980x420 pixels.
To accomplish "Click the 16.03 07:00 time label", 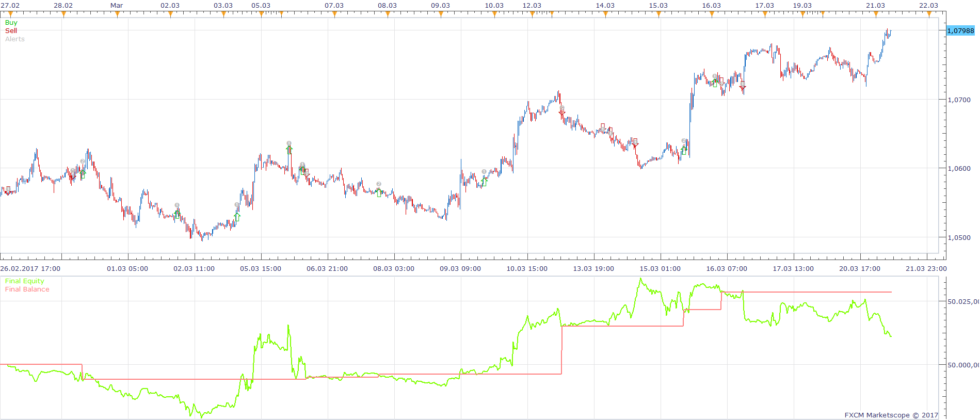I will pyautogui.click(x=727, y=269).
